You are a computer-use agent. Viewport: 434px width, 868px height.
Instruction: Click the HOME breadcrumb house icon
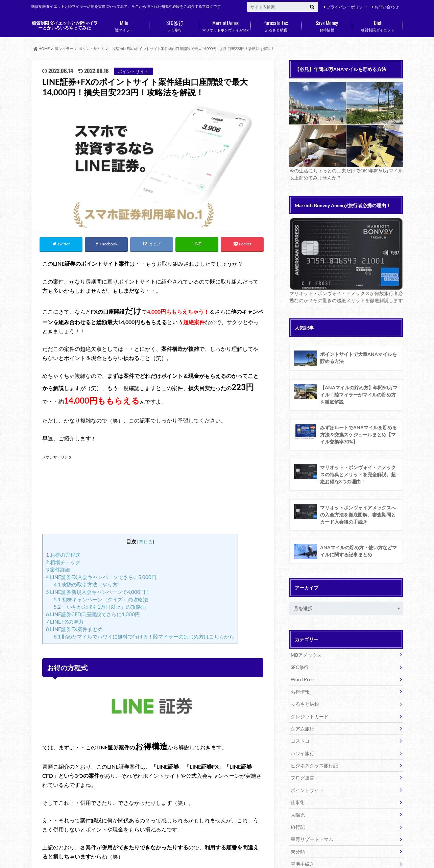[35, 49]
